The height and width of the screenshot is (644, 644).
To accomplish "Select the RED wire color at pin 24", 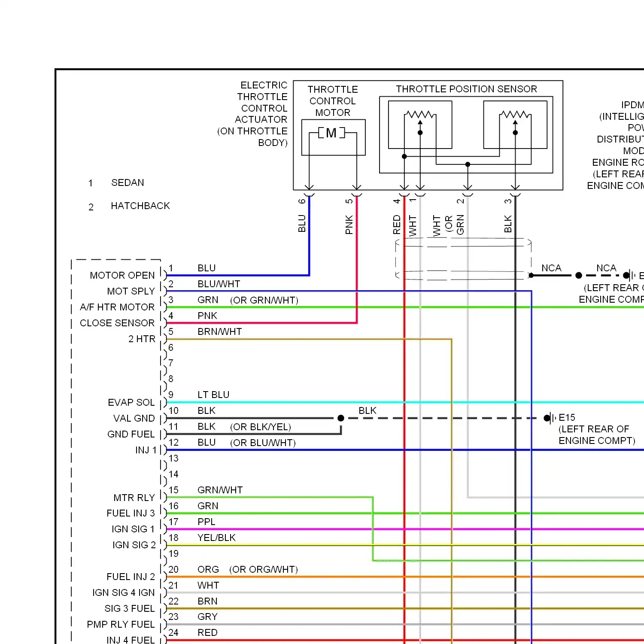I will click(x=207, y=632).
